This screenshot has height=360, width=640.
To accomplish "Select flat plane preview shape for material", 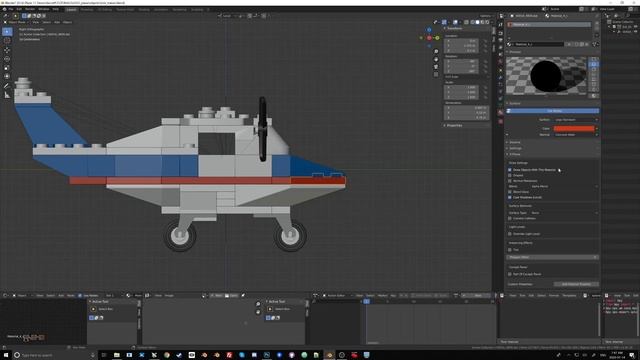I will tap(594, 60).
